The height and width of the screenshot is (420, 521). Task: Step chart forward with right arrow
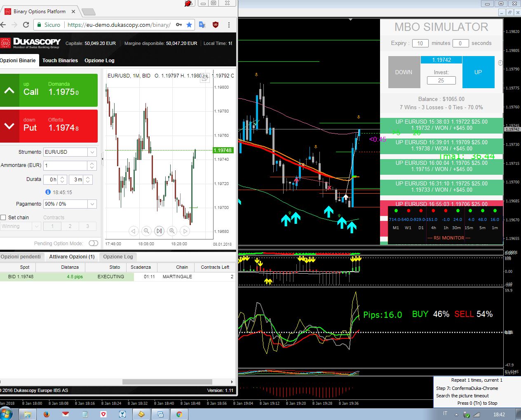185,231
